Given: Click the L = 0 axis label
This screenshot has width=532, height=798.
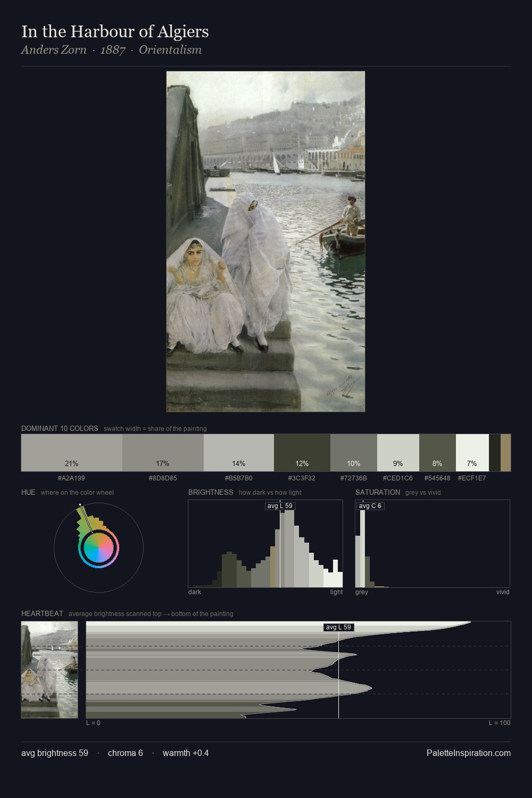Looking at the screenshot, I should 93,723.
